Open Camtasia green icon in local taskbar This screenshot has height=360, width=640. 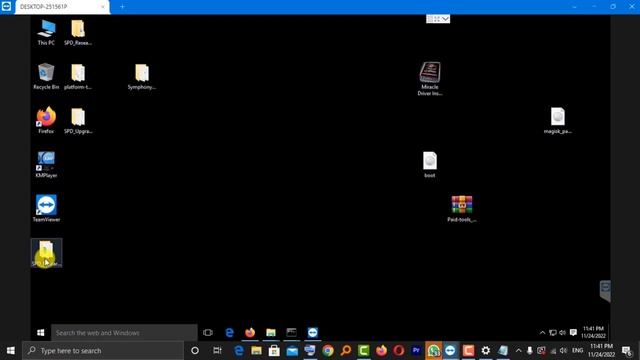click(364, 351)
